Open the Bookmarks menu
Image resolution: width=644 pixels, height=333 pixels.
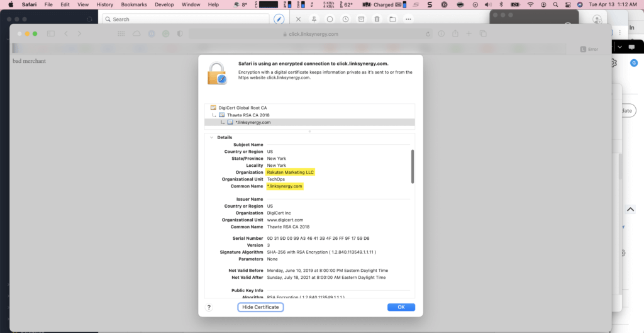click(133, 4)
